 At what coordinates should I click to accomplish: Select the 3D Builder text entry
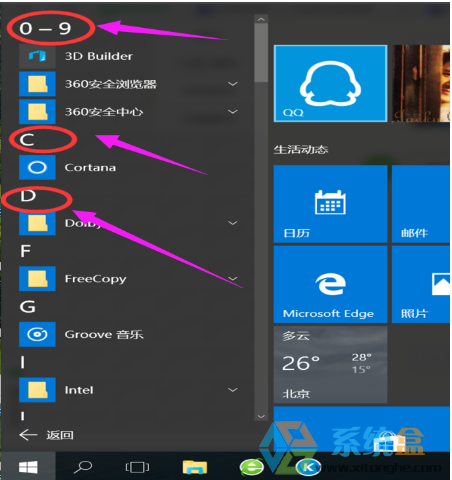click(x=99, y=56)
